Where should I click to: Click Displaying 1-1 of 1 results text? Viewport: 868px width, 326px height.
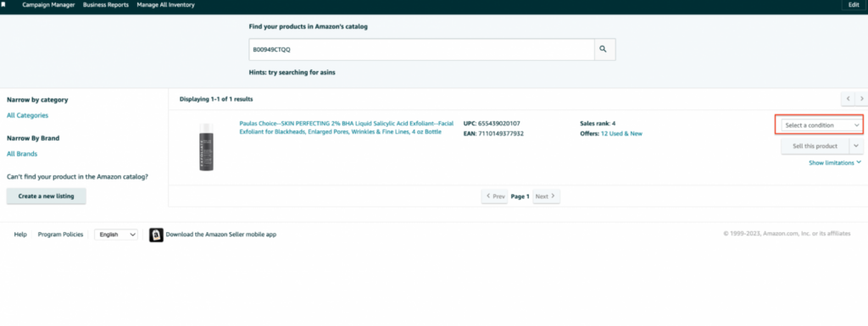pyautogui.click(x=216, y=99)
